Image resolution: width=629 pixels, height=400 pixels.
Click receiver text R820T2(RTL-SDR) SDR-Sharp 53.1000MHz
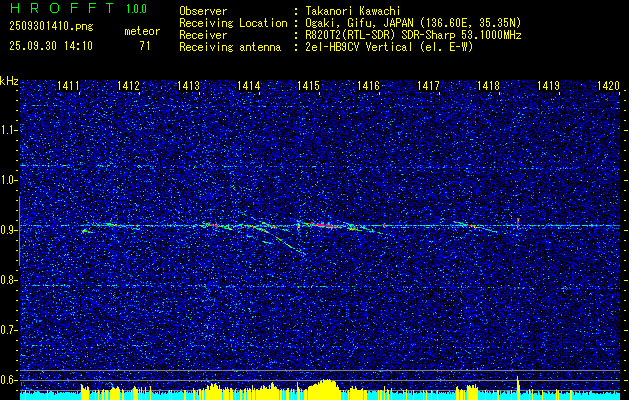(413, 35)
